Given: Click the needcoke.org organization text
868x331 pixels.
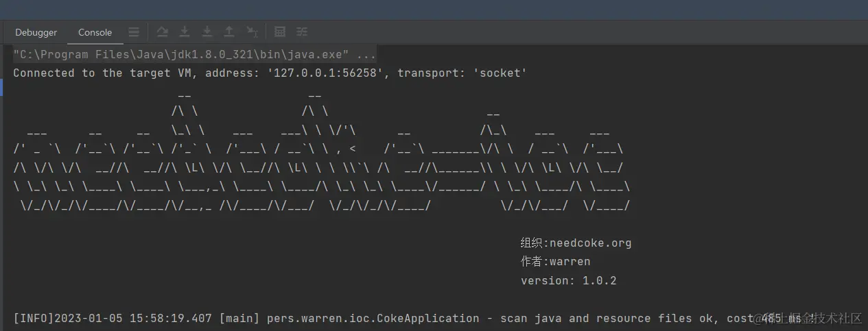Looking at the screenshot, I should pyautogui.click(x=590, y=243).
